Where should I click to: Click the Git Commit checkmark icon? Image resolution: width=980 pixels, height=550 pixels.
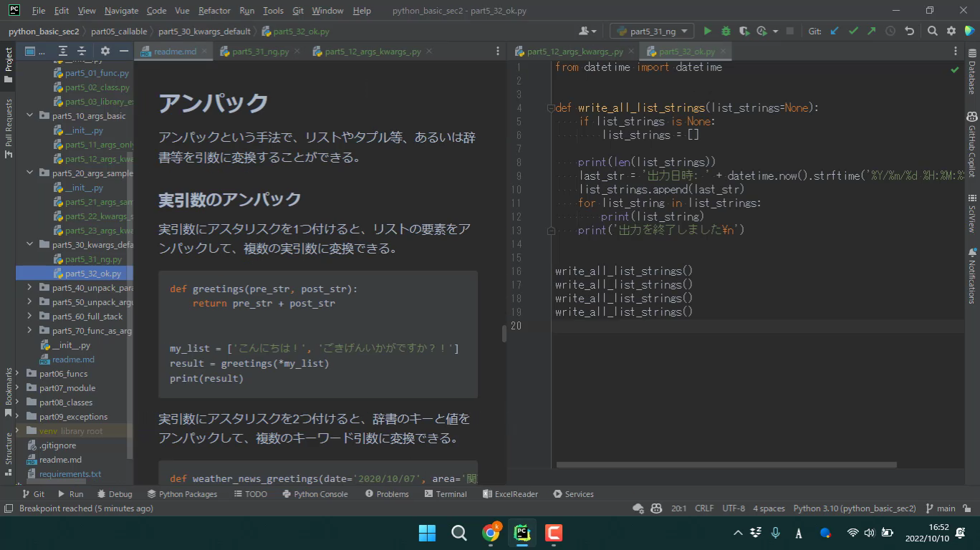click(853, 31)
